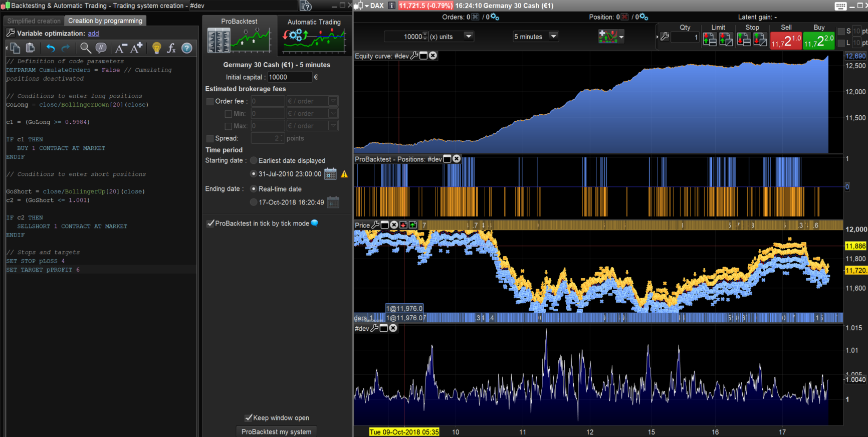Viewport: 868px width, 437px height.
Task: Click the undo arrow in code editor toolbar
Action: 51,48
